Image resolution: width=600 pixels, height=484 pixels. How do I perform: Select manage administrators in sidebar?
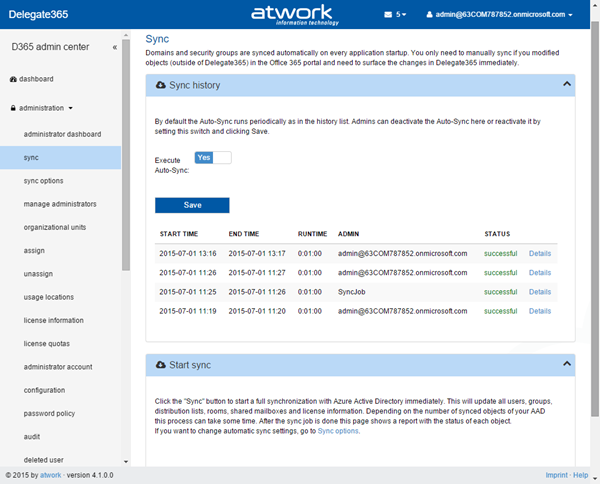(x=60, y=204)
